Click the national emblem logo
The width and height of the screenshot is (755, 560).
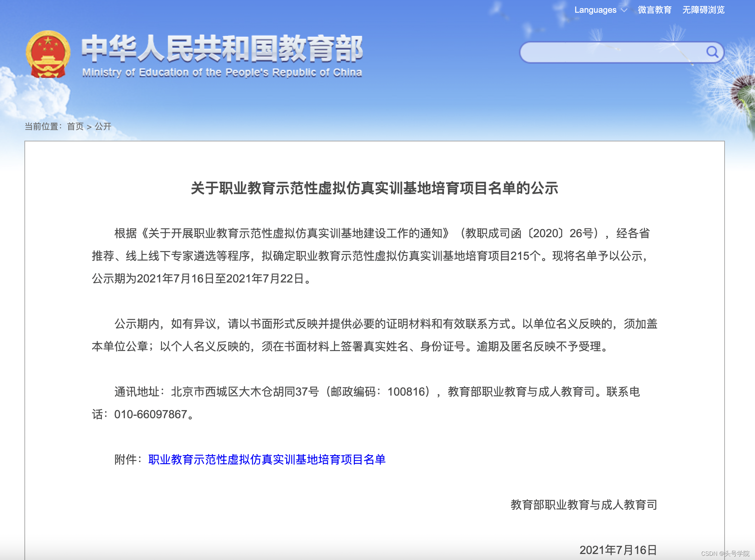(48, 54)
